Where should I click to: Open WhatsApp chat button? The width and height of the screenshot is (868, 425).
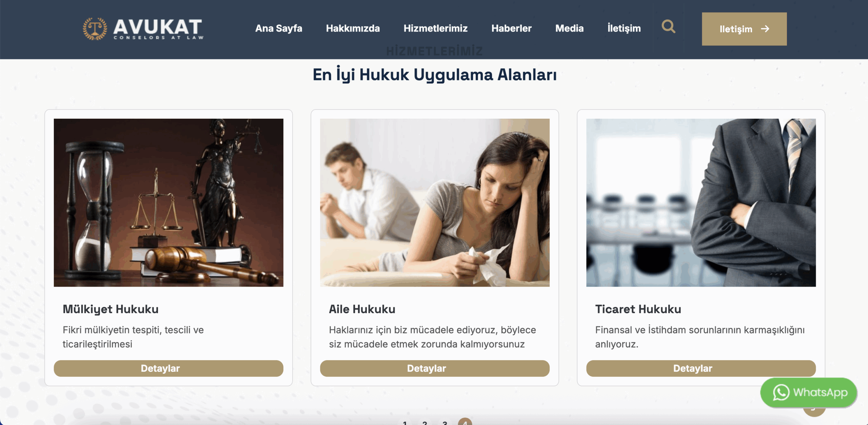pos(809,392)
